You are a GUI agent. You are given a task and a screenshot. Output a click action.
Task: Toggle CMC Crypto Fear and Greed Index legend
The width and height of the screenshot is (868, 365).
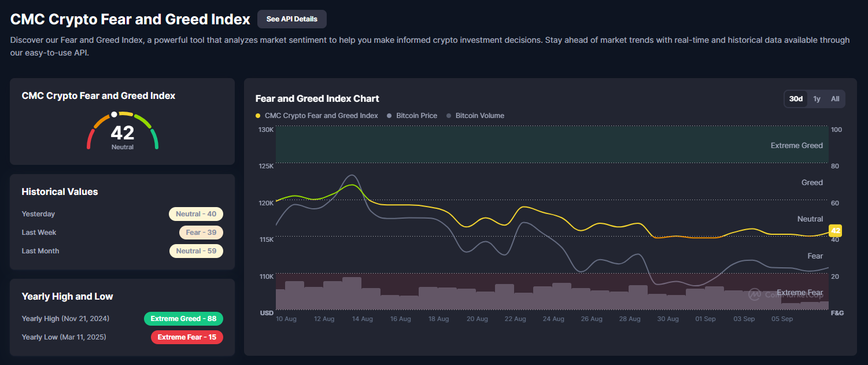tap(316, 116)
